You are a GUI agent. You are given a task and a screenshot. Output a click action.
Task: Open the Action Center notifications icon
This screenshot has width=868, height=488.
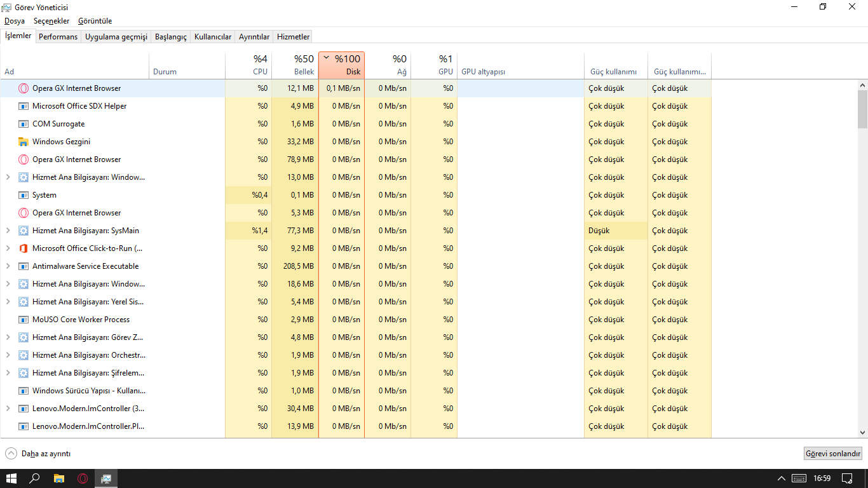click(846, 478)
